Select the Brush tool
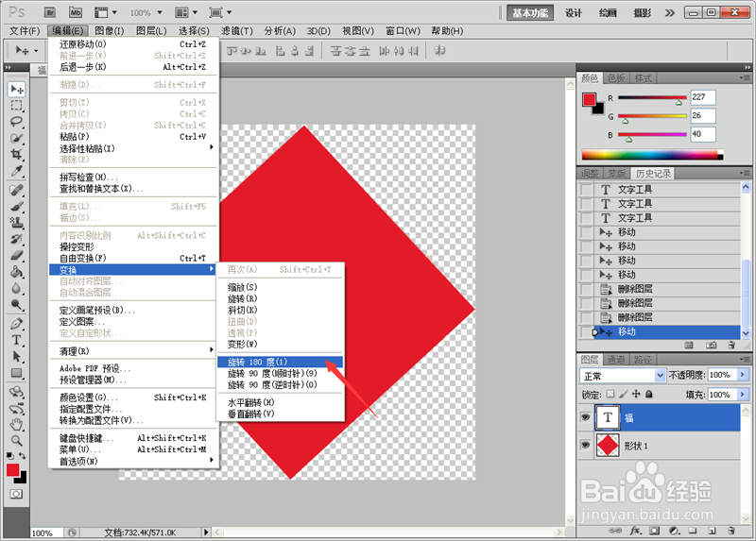Screen dimensions: 756x541 (x=17, y=207)
